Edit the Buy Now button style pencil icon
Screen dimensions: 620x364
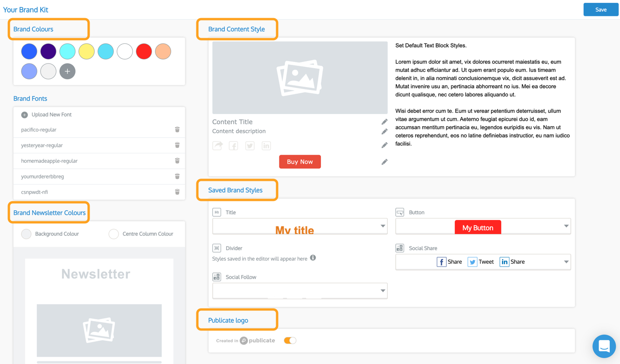pos(384,162)
